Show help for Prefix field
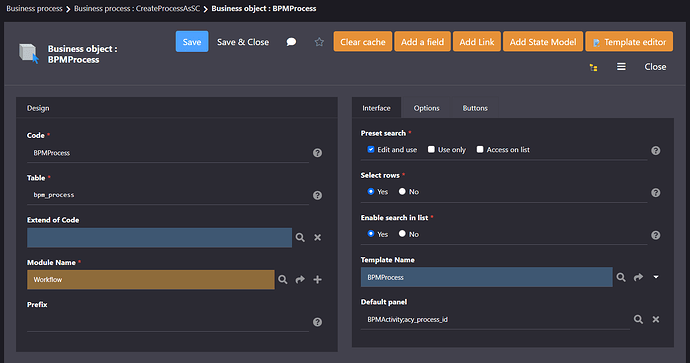 (317, 322)
